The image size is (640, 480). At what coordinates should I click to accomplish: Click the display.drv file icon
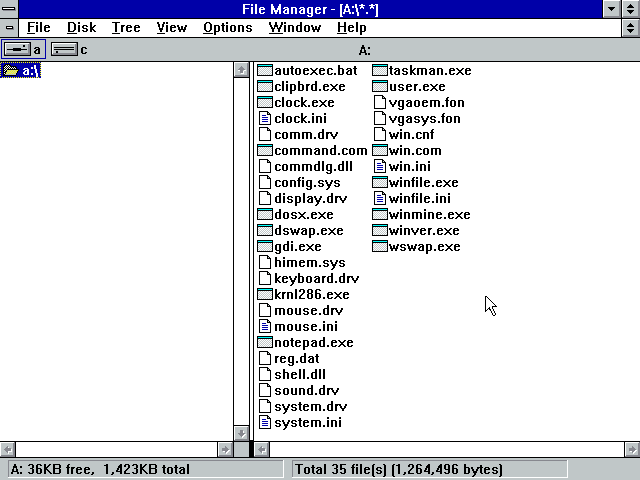tap(265, 198)
